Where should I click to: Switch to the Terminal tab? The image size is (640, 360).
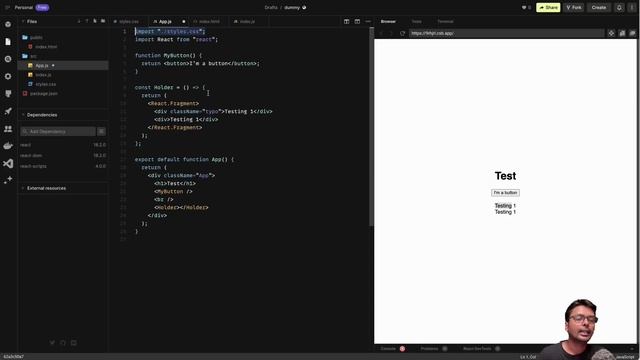point(445,21)
